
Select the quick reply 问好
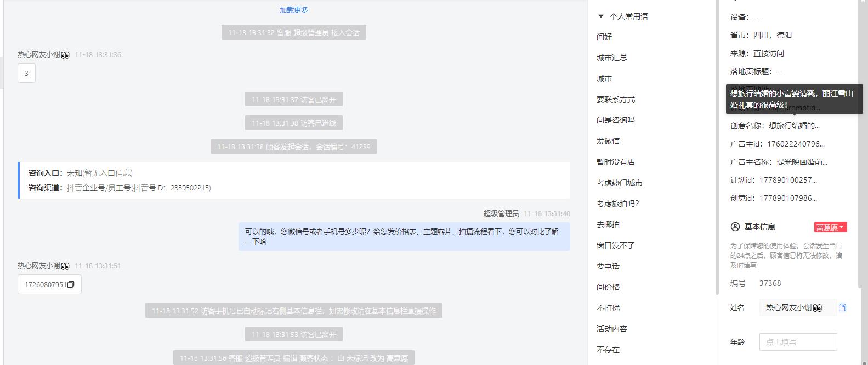tap(604, 37)
